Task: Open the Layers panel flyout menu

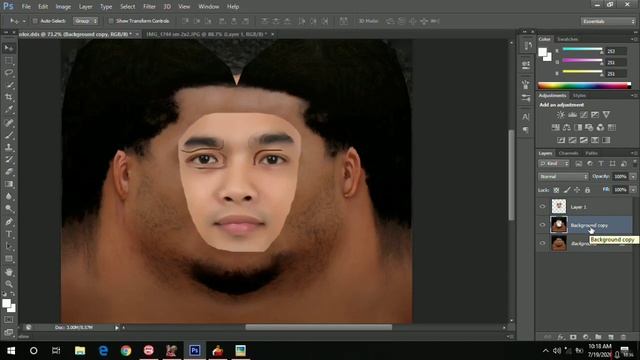Action: tap(634, 153)
